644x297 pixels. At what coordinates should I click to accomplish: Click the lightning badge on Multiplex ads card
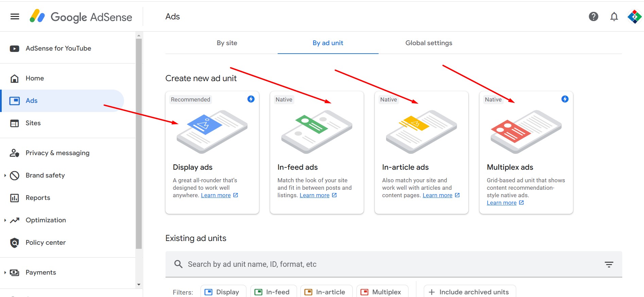(565, 99)
